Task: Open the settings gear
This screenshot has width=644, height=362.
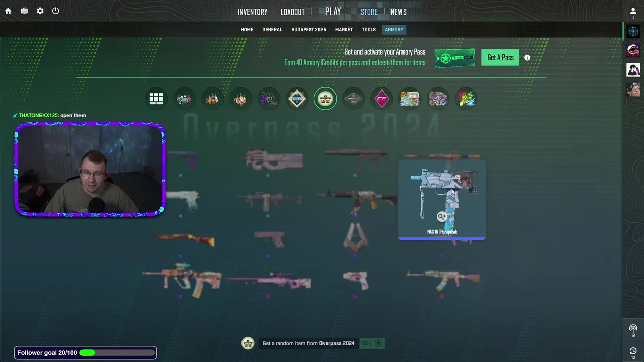Action: point(40,11)
